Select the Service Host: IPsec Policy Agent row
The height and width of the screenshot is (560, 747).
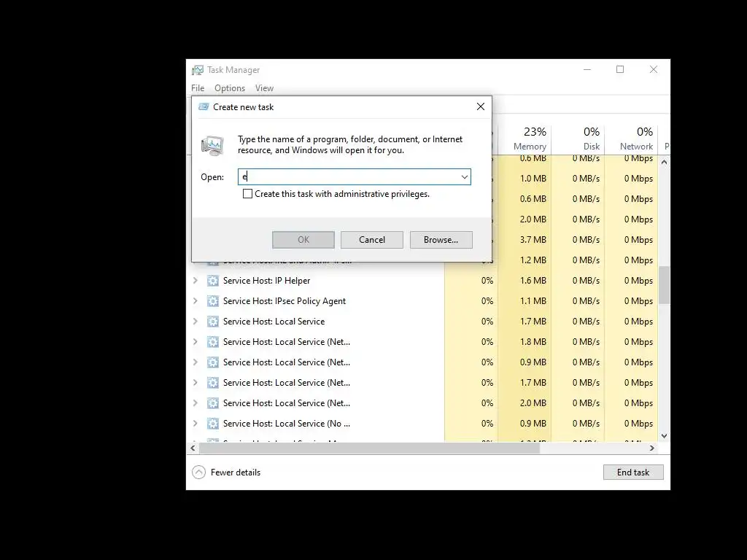click(422, 301)
